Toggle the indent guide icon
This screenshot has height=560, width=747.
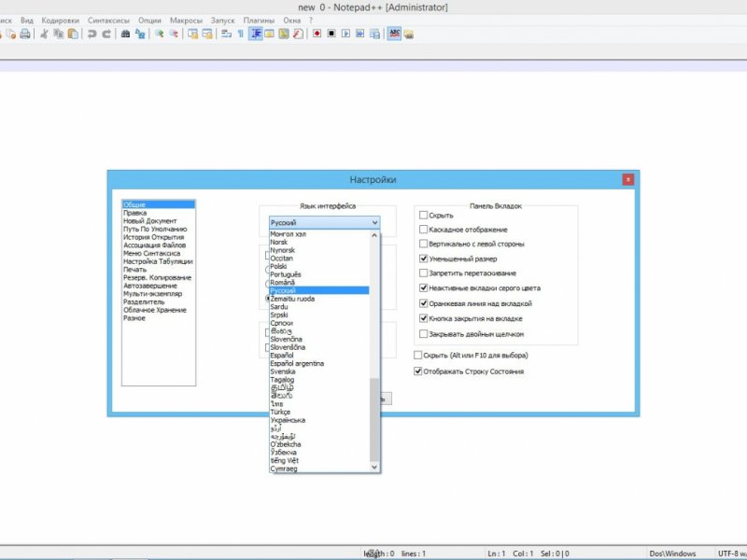tap(256, 34)
